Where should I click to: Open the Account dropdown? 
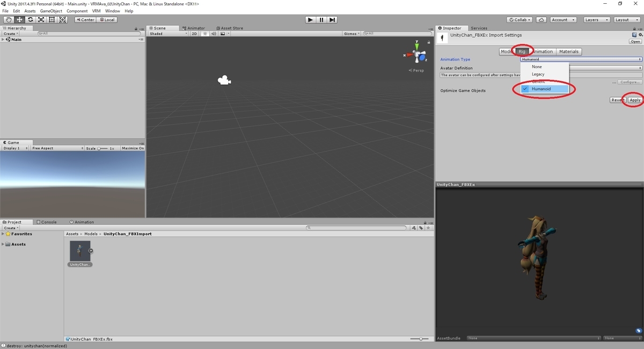562,20
